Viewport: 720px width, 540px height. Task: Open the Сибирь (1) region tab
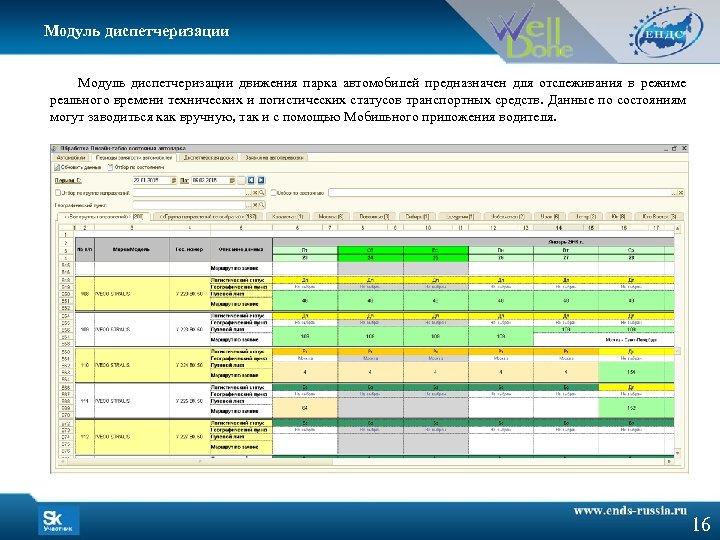[x=417, y=216]
